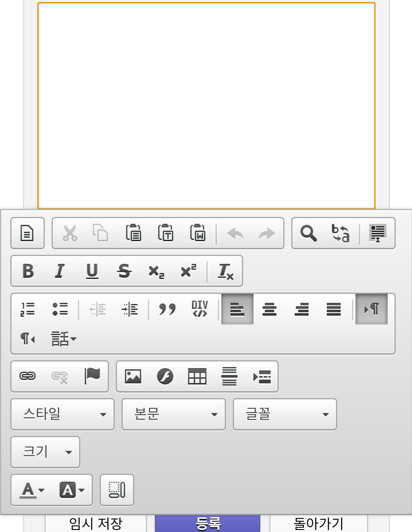
Task: Insert an image with the picture icon
Action: click(x=133, y=376)
